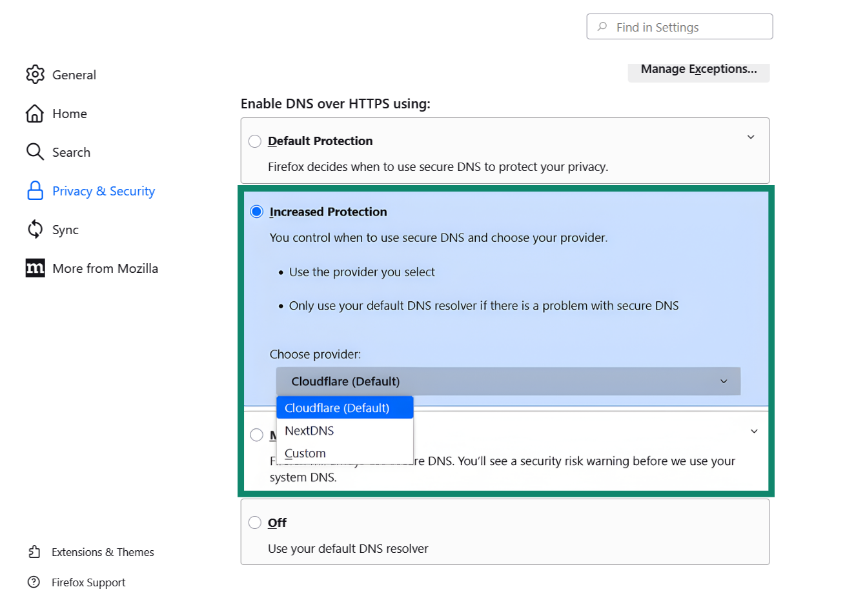Select Cloudflare (Default) highlighted option

tap(338, 407)
